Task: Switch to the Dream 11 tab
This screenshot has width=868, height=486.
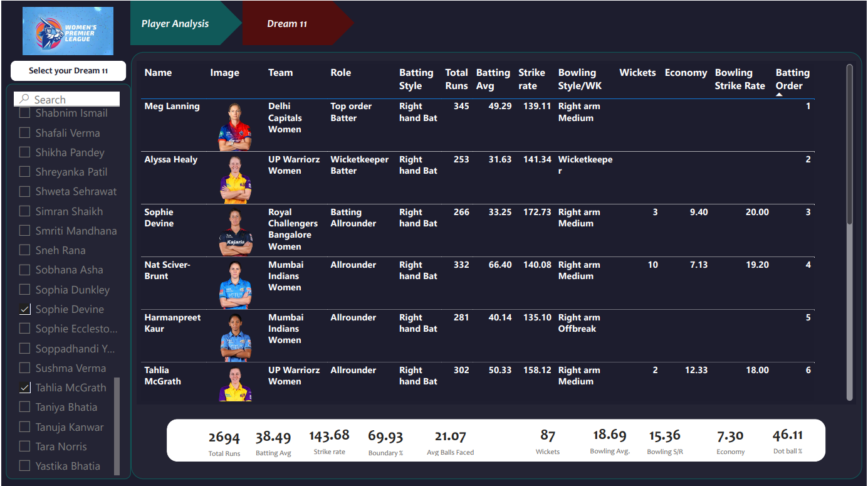Action: point(298,23)
